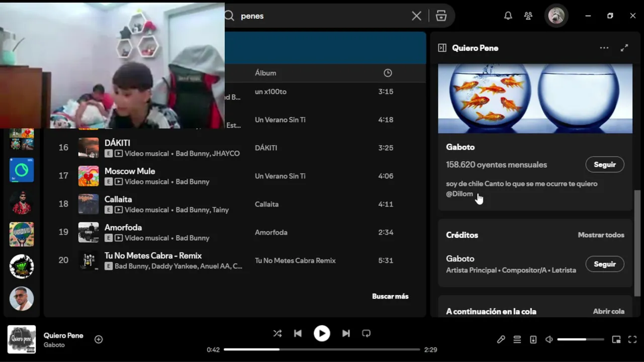The image size is (644, 362).
Task: Open the miniplayer icon
Action: 616,339
